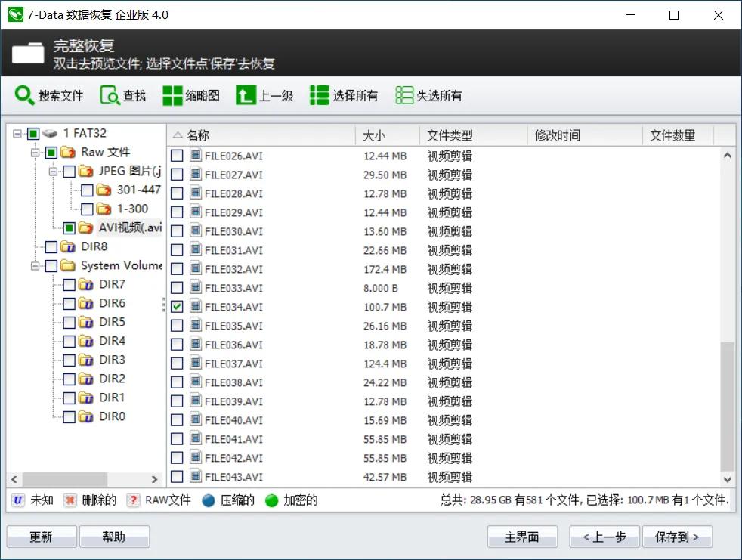Check the DIR8 folder checkbox

pos(51,246)
